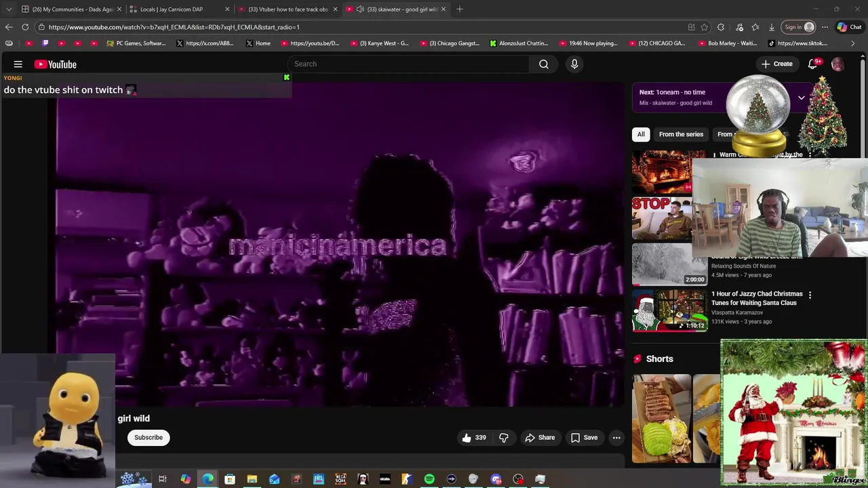
Task: Switch to My Communities browser tab
Action: (x=71, y=9)
